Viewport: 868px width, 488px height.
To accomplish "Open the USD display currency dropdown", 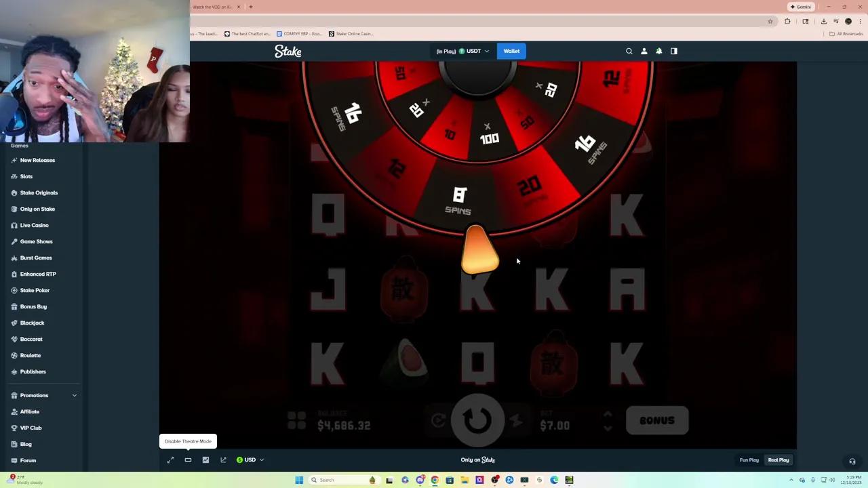I will [250, 460].
